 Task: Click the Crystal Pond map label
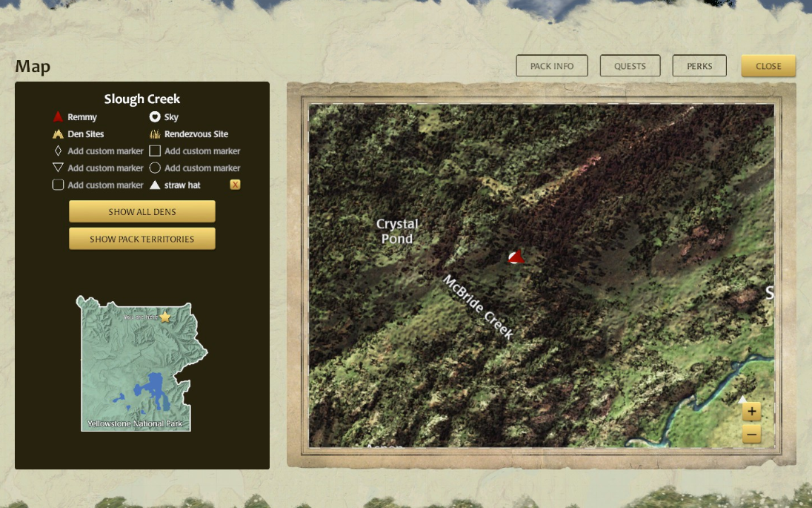click(x=397, y=231)
